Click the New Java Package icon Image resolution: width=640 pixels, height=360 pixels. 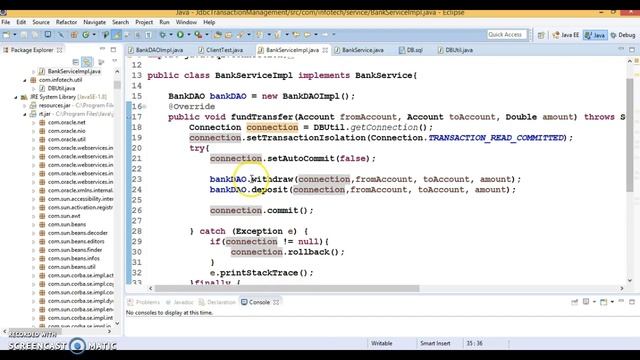(x=74, y=35)
